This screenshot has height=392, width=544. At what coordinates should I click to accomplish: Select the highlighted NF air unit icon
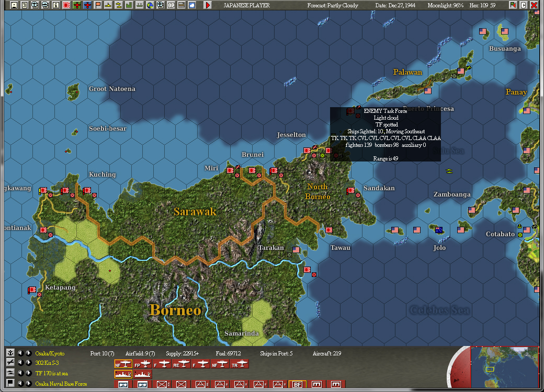tap(123, 364)
